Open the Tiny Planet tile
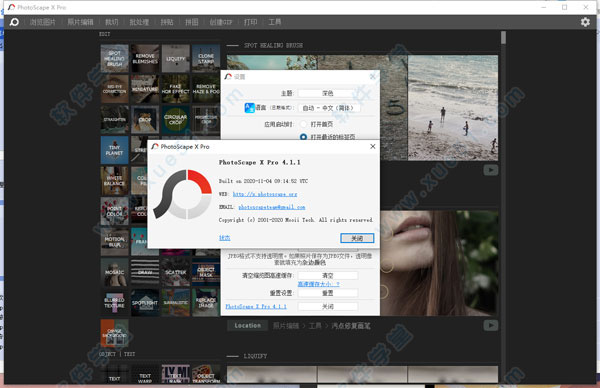Screen dimensions: 600x388 (x=114, y=150)
